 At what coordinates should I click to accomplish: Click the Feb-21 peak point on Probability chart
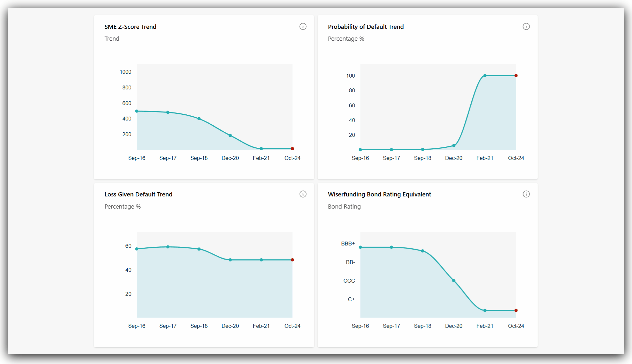click(485, 76)
